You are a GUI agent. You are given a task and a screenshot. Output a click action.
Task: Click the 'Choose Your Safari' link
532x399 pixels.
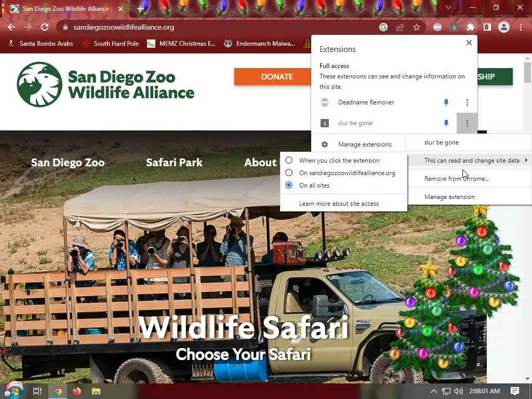[243, 354]
